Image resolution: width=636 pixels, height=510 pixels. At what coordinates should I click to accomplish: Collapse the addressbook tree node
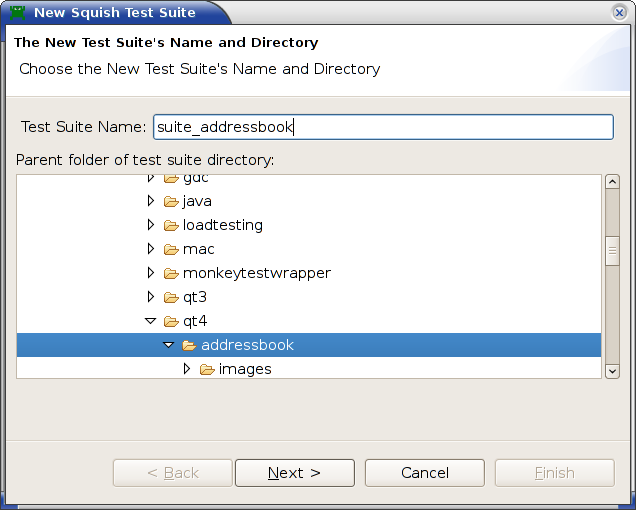coord(169,346)
